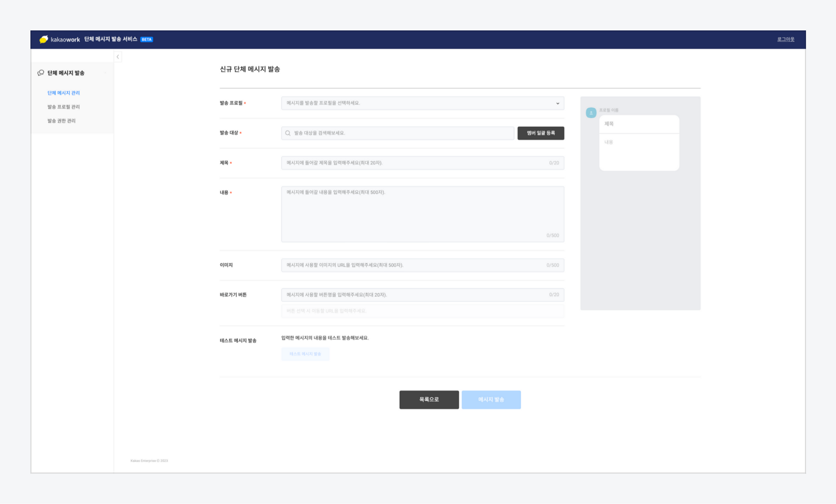Screen dimensions: 836x504
Task: Open 단체 메시지 관리 in sidebar
Action: tap(64, 93)
